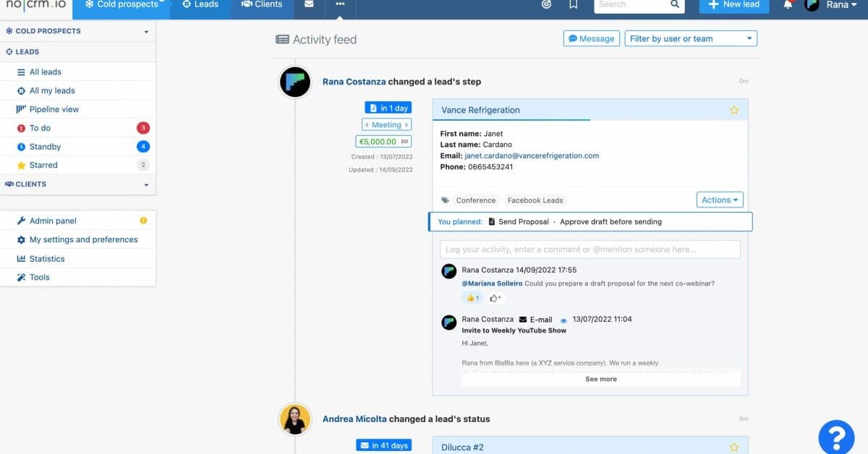868x454 pixels.
Task: Expand the COLD PROSPECTS sidebar section arrow
Action: (146, 32)
